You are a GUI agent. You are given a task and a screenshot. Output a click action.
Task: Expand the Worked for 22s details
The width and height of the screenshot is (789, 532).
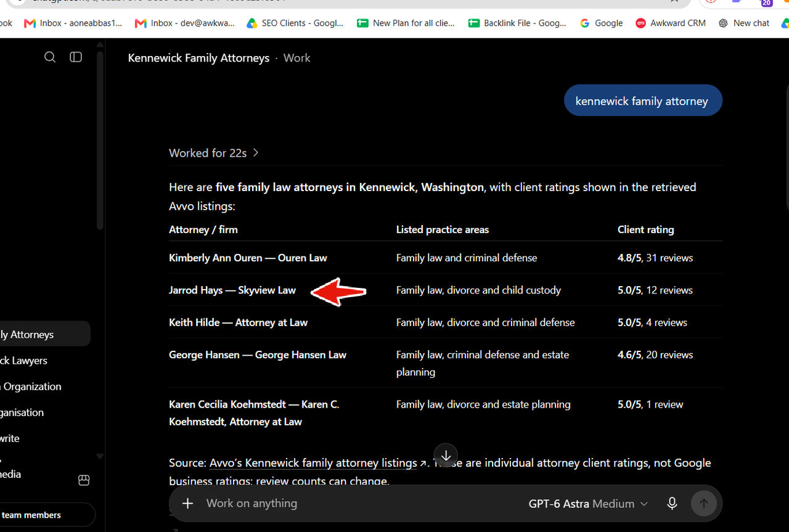pyautogui.click(x=214, y=153)
